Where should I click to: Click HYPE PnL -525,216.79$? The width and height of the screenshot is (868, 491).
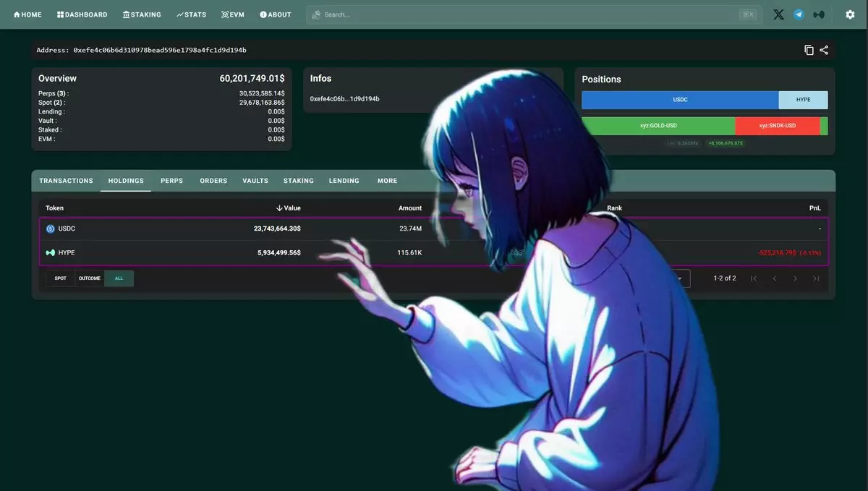(x=777, y=252)
